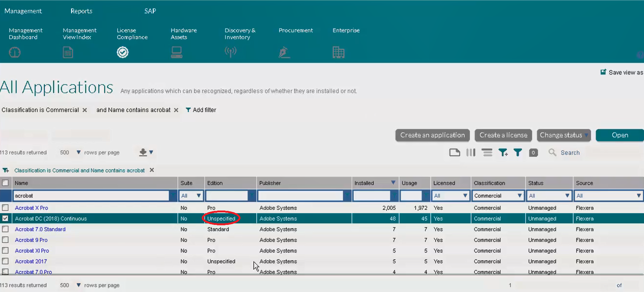Toggle the select-all header checkbox

click(x=5, y=183)
